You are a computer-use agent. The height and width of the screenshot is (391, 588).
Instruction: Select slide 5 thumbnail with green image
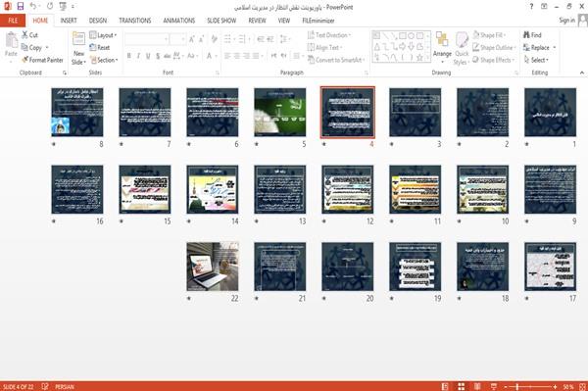[279, 112]
